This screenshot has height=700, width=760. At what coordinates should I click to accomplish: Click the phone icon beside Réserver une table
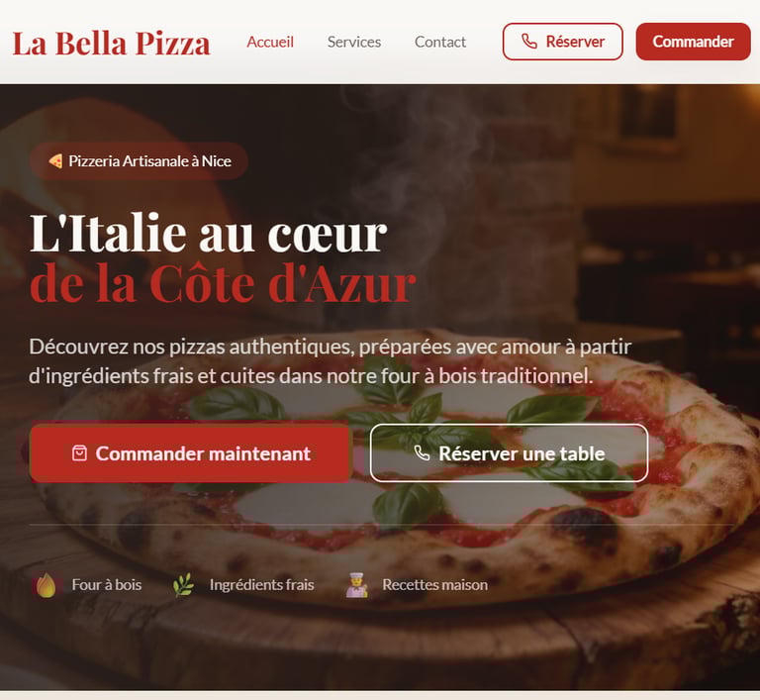pos(422,453)
